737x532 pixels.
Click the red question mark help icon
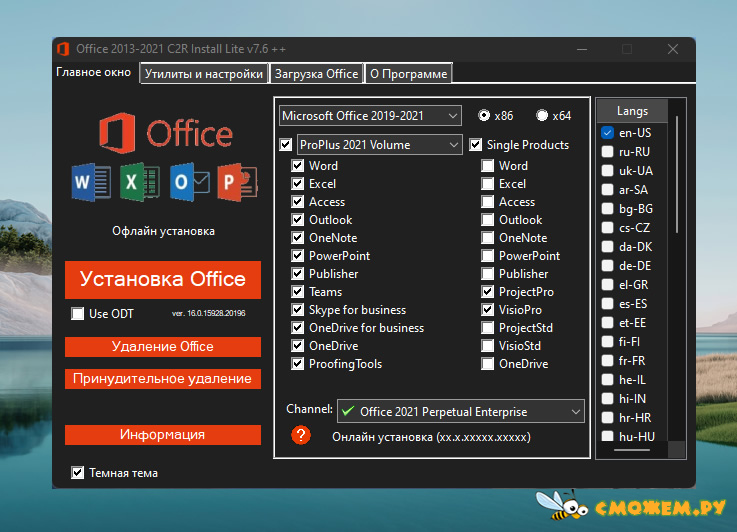tap(301, 435)
